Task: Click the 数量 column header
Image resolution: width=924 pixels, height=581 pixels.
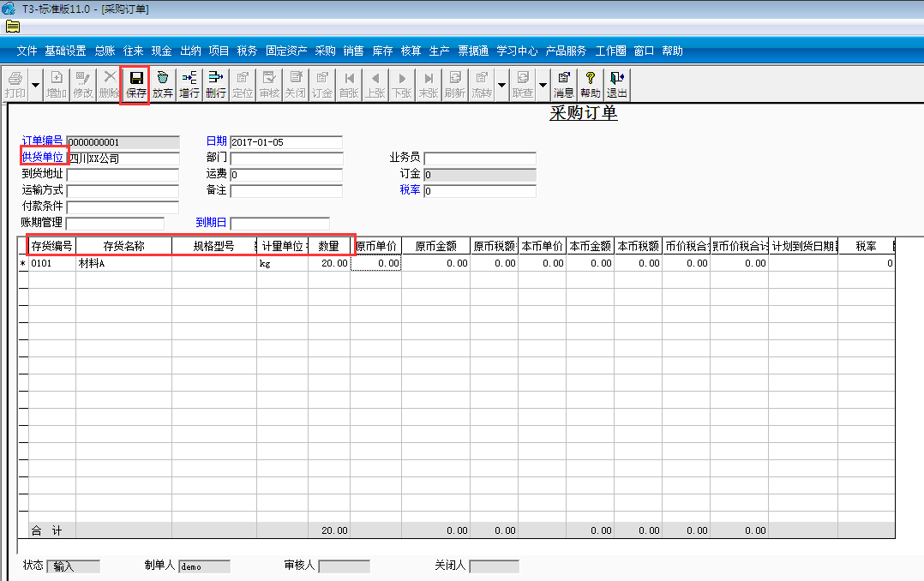Action: [328, 247]
